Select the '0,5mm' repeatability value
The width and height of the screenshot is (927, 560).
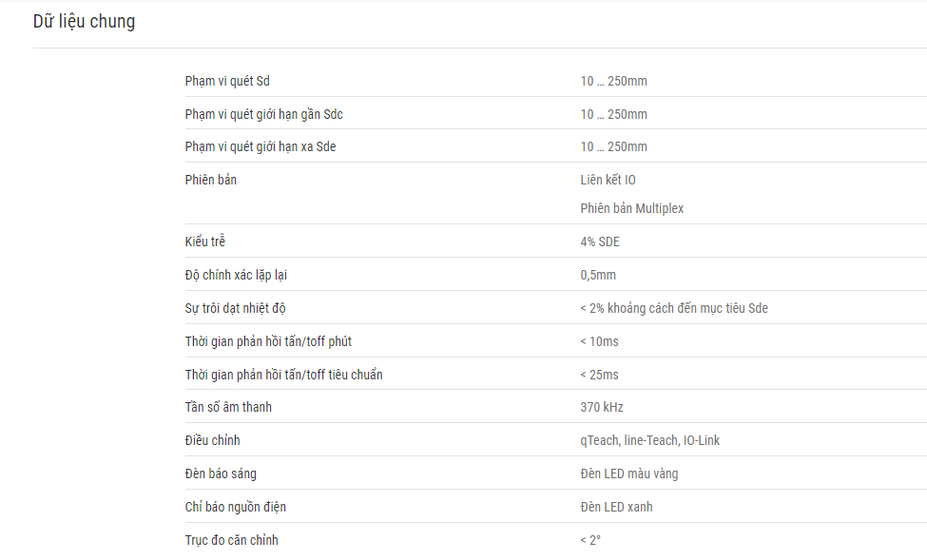[x=598, y=275]
